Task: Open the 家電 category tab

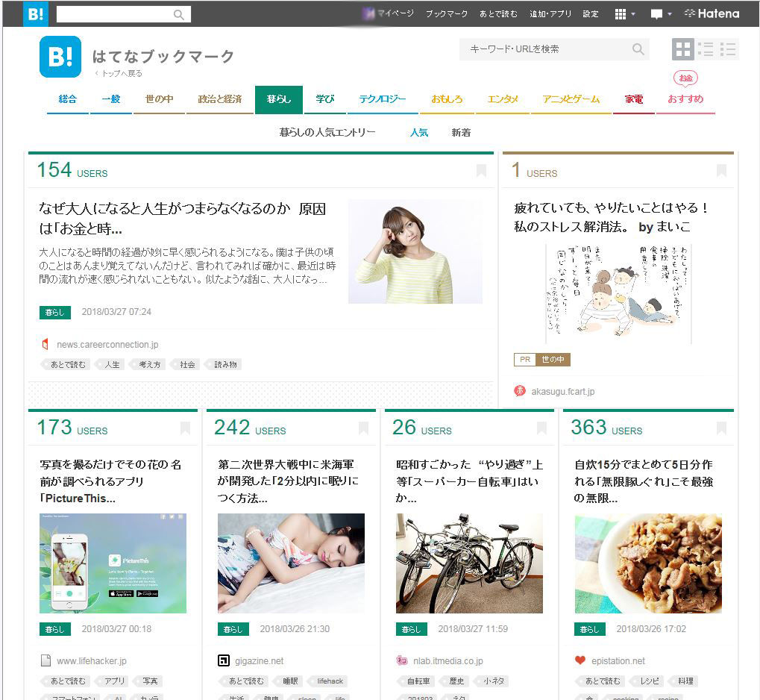Action: tap(633, 99)
